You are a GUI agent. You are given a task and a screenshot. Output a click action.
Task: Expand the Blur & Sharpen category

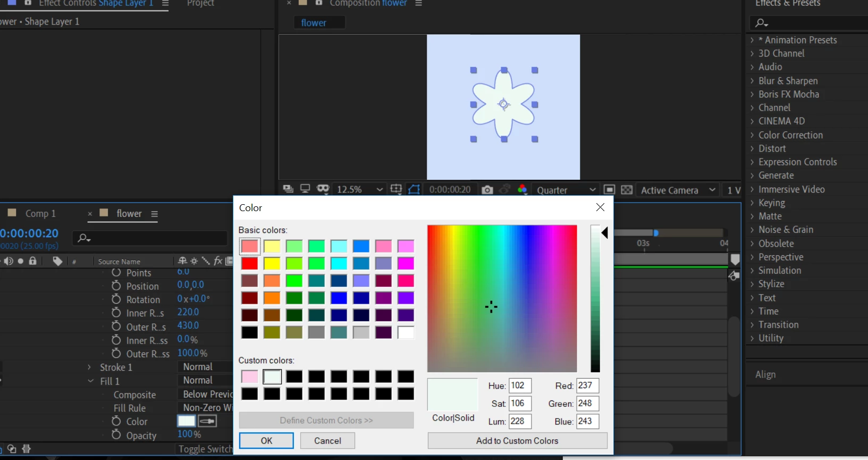tap(752, 81)
